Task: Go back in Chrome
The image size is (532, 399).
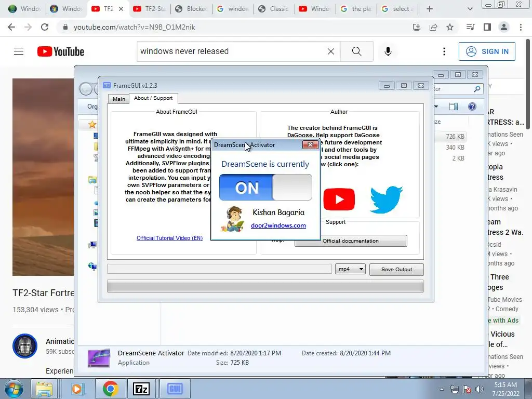Action: pyautogui.click(x=11, y=27)
